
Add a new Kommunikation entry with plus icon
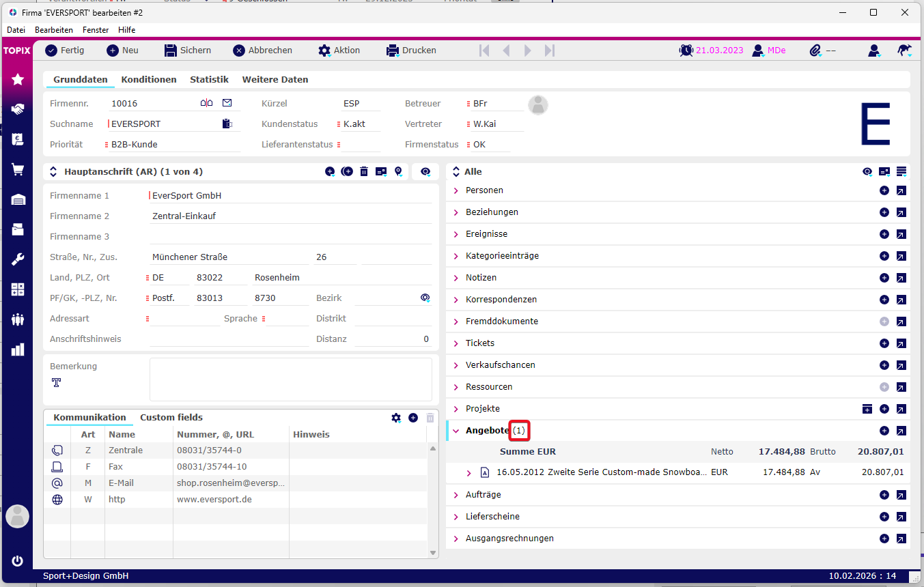pos(413,418)
